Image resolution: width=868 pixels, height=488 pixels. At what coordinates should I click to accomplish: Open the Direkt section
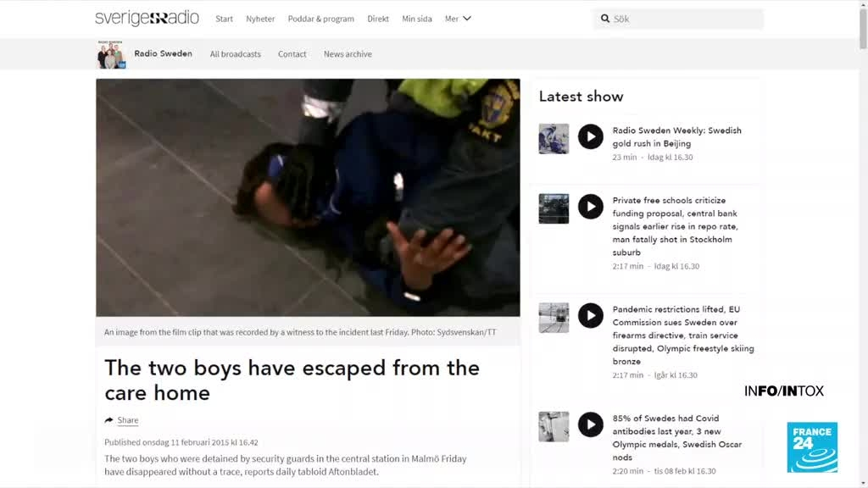(378, 19)
